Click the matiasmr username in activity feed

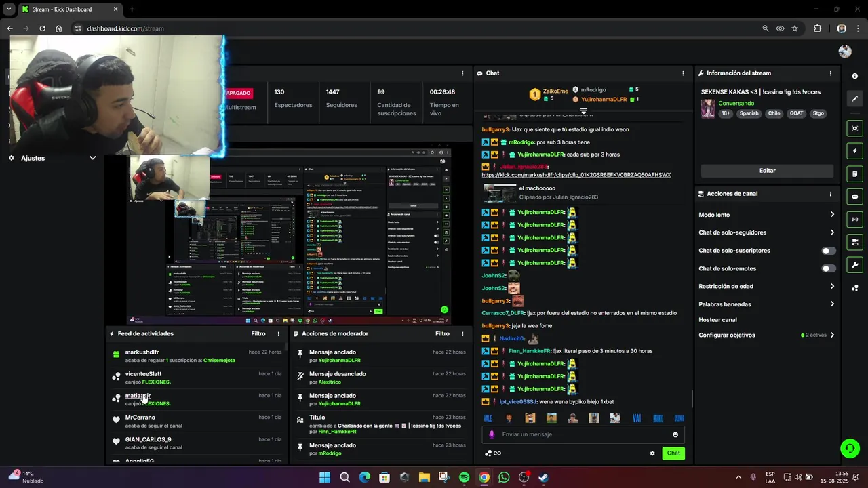pos(138,396)
